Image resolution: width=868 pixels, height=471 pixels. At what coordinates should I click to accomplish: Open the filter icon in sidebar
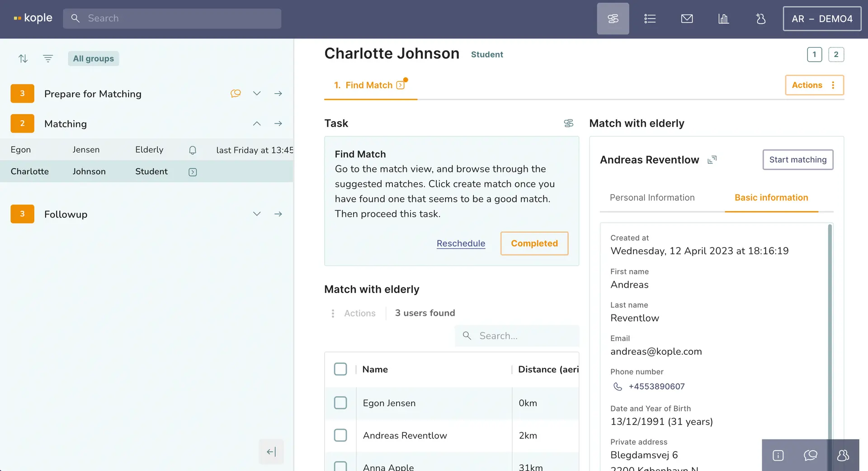48,58
